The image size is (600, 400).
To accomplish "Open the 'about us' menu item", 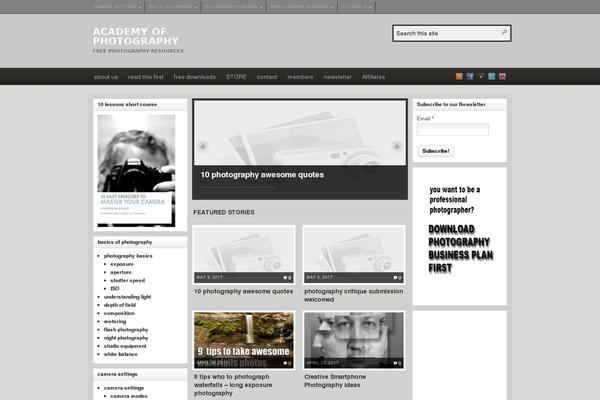I will click(x=106, y=77).
